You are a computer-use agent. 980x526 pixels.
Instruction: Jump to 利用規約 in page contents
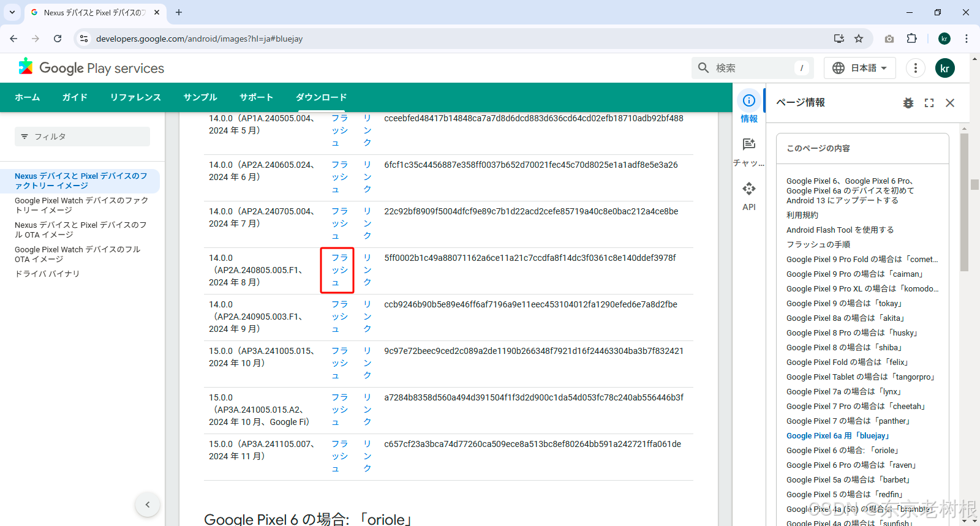802,215
